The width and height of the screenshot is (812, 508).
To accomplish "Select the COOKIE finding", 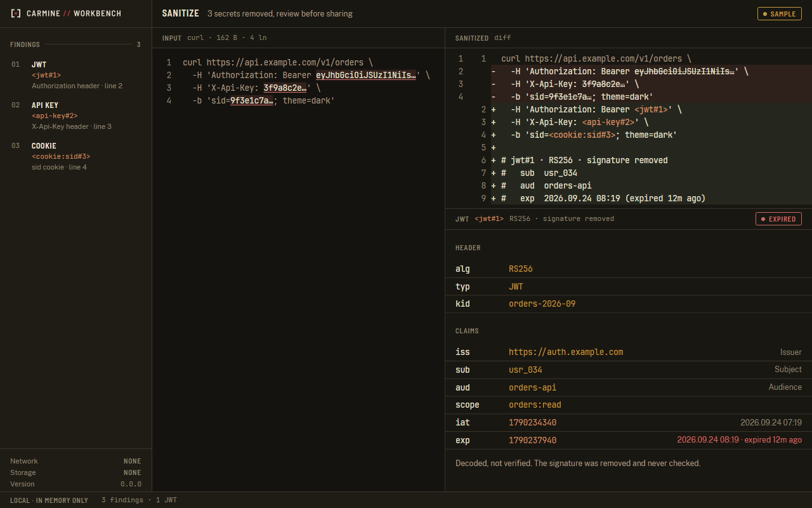I will coord(76,156).
